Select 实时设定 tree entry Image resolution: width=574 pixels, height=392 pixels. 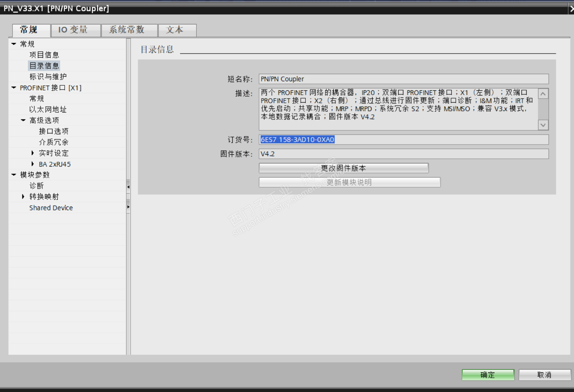tap(54, 153)
